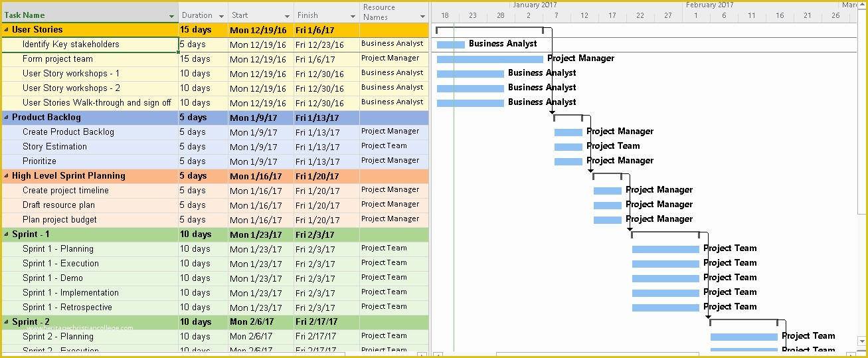Collapse the Product Backlog summary task
Viewport: 868px width, 358px height.
(7, 118)
